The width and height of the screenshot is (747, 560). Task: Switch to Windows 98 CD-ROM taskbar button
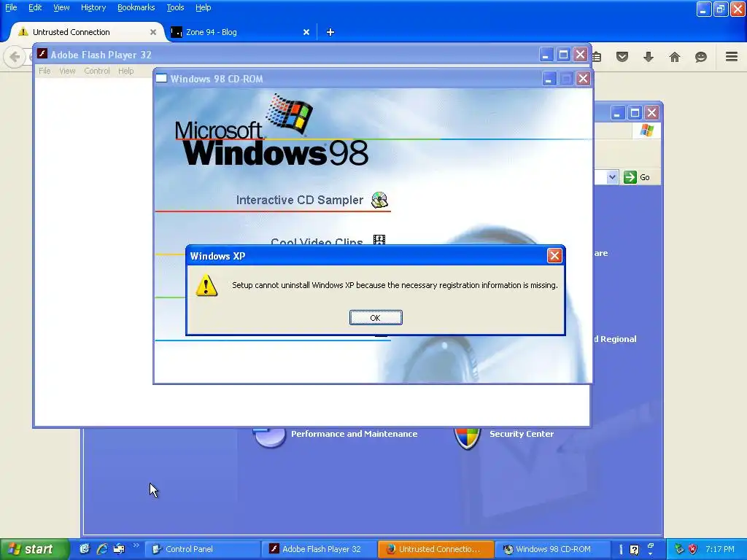[553, 549]
